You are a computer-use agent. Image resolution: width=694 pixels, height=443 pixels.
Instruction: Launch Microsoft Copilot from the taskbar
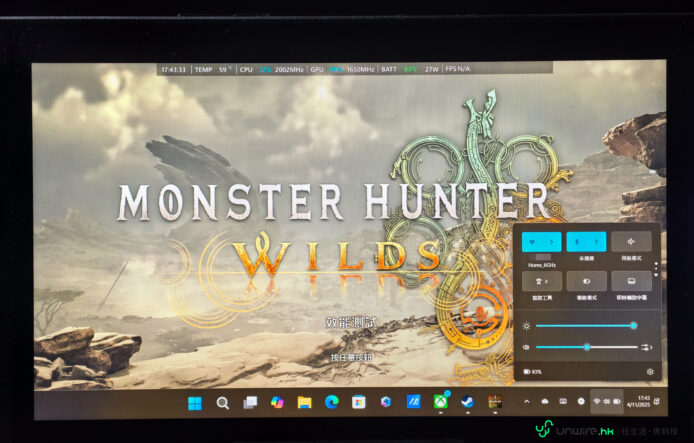click(x=277, y=402)
